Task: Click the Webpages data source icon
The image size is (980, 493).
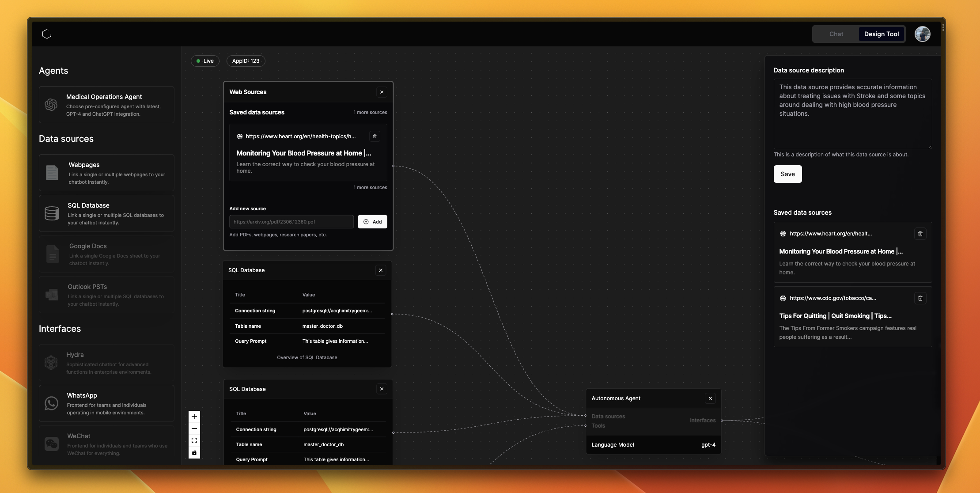Action: pyautogui.click(x=52, y=173)
